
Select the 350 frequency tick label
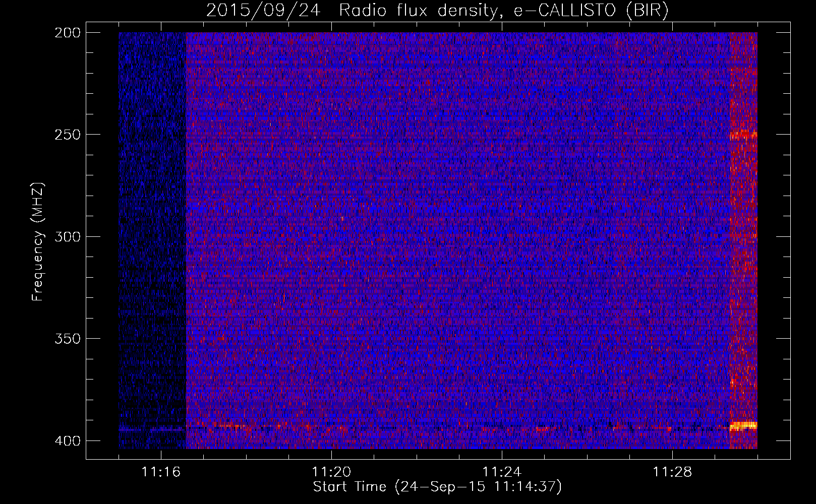(x=67, y=338)
